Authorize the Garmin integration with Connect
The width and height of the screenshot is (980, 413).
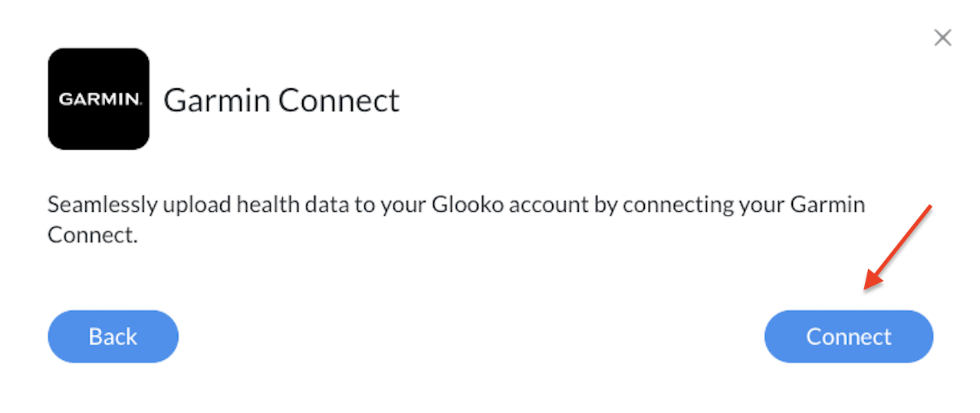(848, 336)
